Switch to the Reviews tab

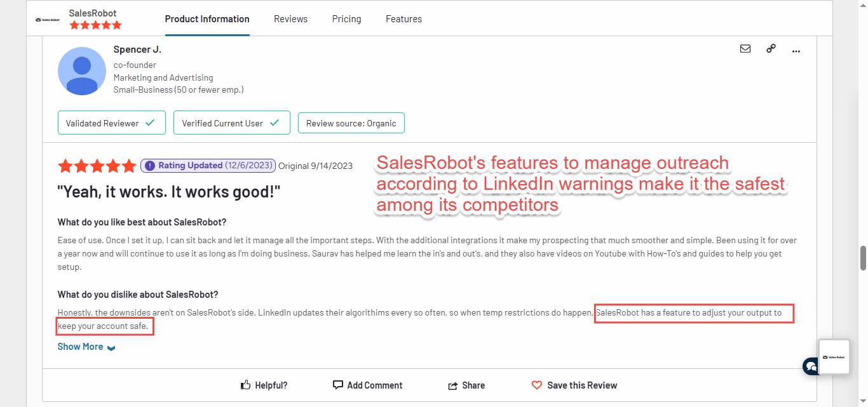(290, 18)
